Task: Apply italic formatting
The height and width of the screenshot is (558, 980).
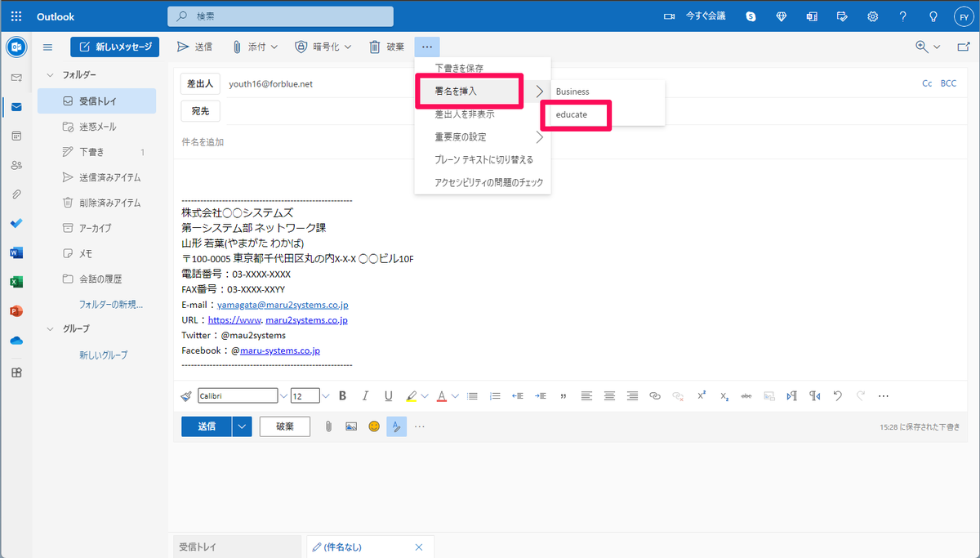Action: [x=366, y=396]
